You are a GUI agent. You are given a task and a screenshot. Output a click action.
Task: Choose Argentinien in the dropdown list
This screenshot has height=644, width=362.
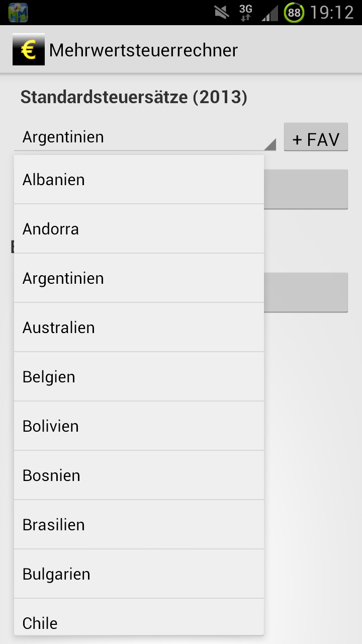coord(139,278)
